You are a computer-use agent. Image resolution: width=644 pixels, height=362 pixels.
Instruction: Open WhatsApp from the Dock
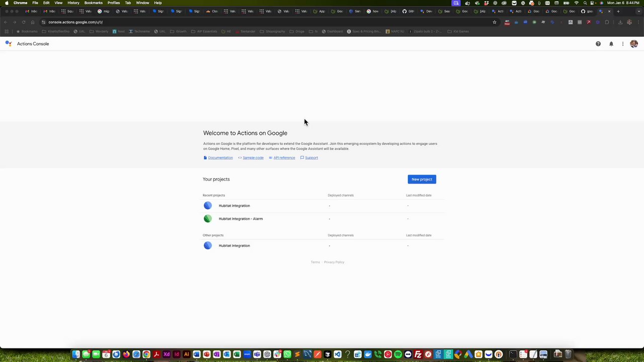(x=287, y=354)
